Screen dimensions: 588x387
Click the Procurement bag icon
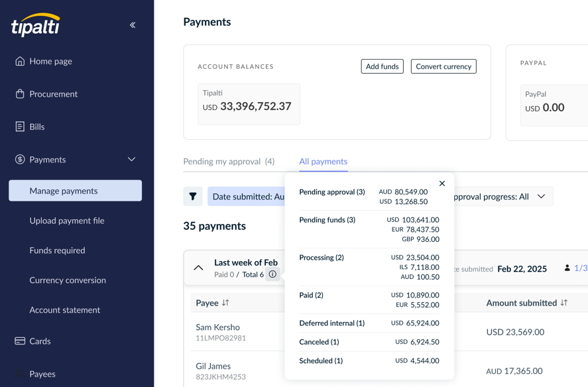coord(20,93)
